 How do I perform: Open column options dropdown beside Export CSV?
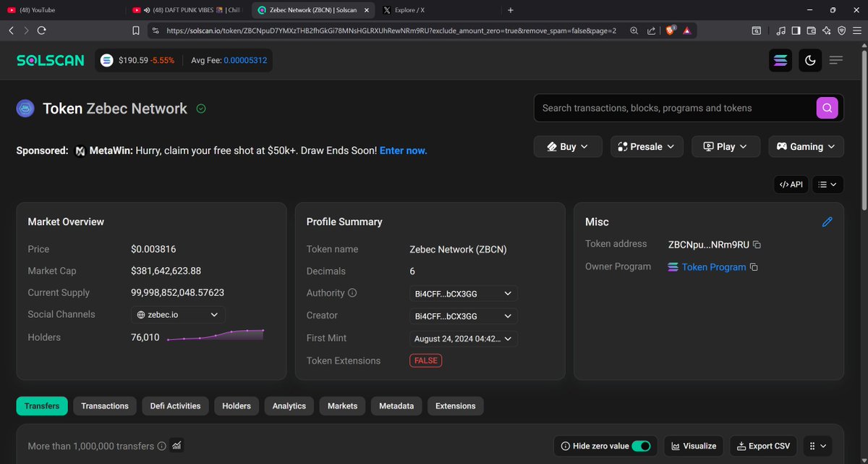click(x=820, y=446)
